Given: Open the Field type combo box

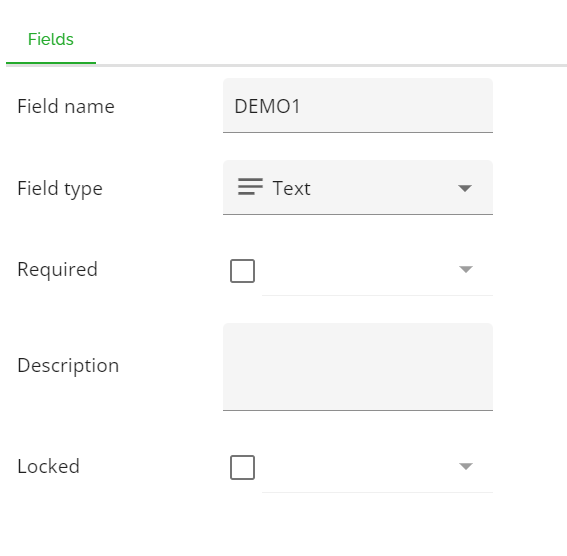Looking at the screenshot, I should [358, 188].
